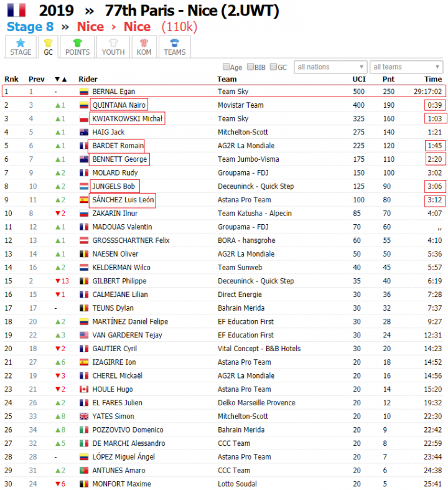Image resolution: width=448 pixels, height=490 pixels.
Task: Sort by the Time column header
Action: [x=433, y=79]
